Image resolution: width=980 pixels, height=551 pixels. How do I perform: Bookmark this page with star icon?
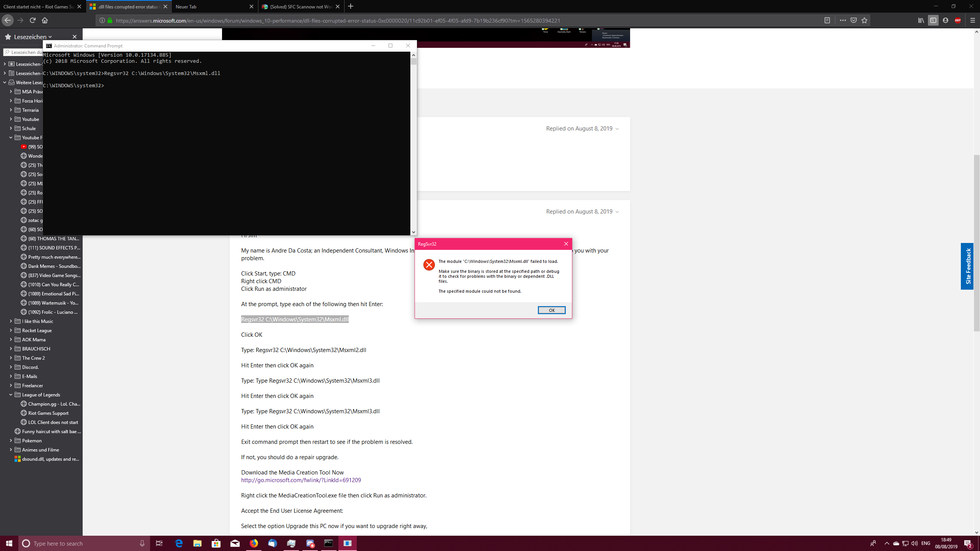[x=864, y=20]
